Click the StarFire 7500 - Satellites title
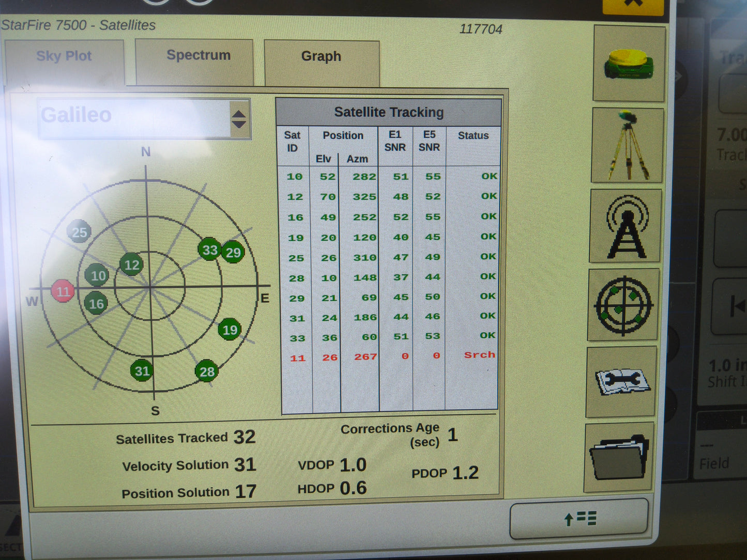The image size is (747, 560). tap(78, 25)
